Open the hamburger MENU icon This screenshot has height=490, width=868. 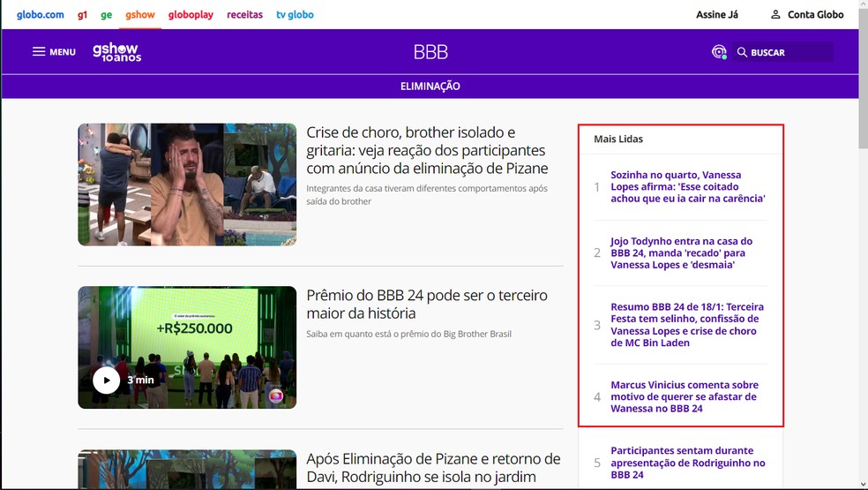39,51
